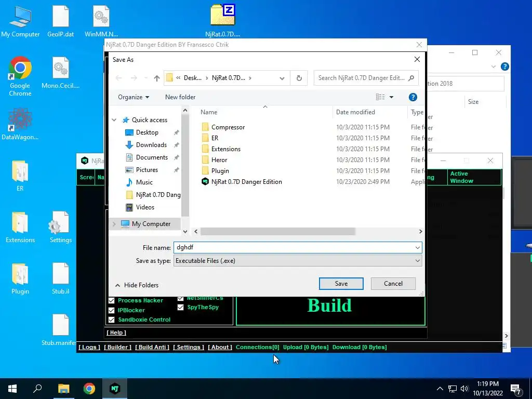Select the Extensions folder on desktop
The width and height of the screenshot is (532, 399).
pyautogui.click(x=20, y=228)
